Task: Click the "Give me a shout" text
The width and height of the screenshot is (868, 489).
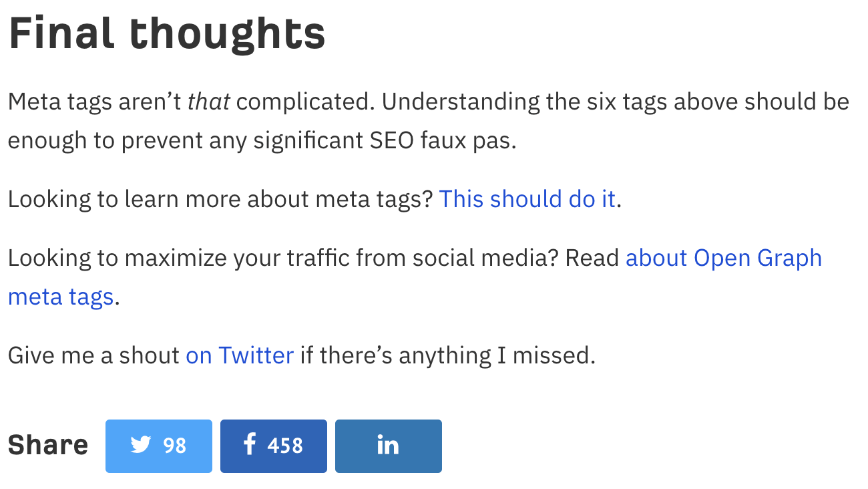Action: click(x=93, y=355)
